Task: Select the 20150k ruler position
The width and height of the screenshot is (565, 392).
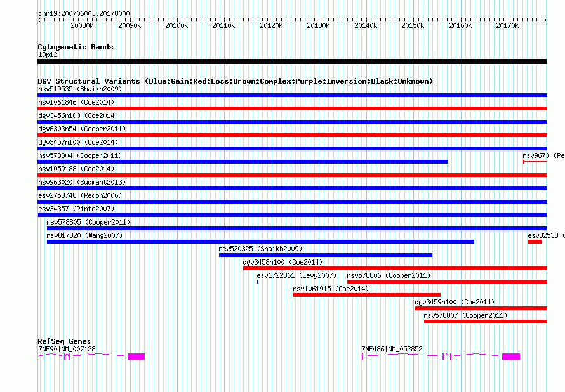Action: [413, 25]
